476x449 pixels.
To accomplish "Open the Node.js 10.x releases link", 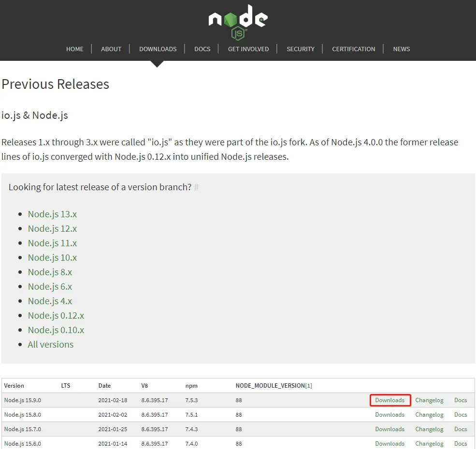I will click(x=53, y=257).
